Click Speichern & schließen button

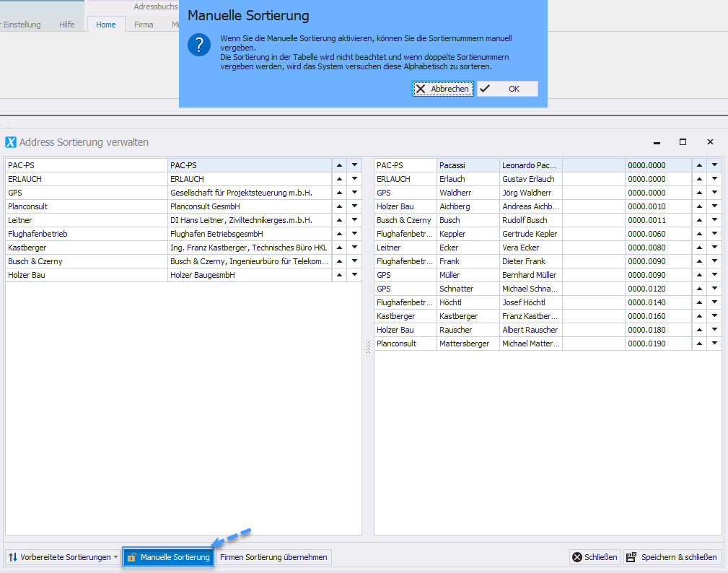pyautogui.click(x=672, y=557)
